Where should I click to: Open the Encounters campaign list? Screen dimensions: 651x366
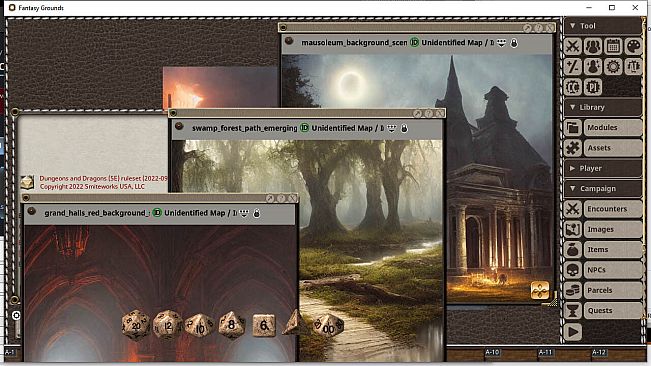613,209
